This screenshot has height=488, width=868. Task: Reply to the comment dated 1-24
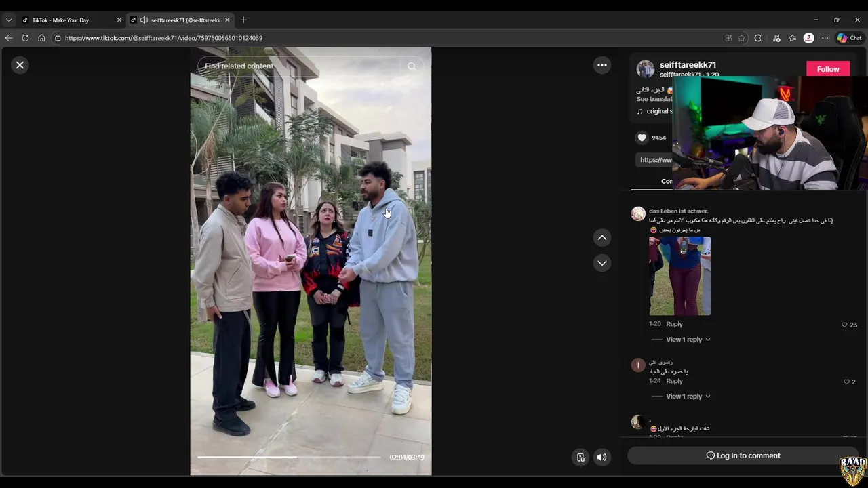pyautogui.click(x=674, y=381)
